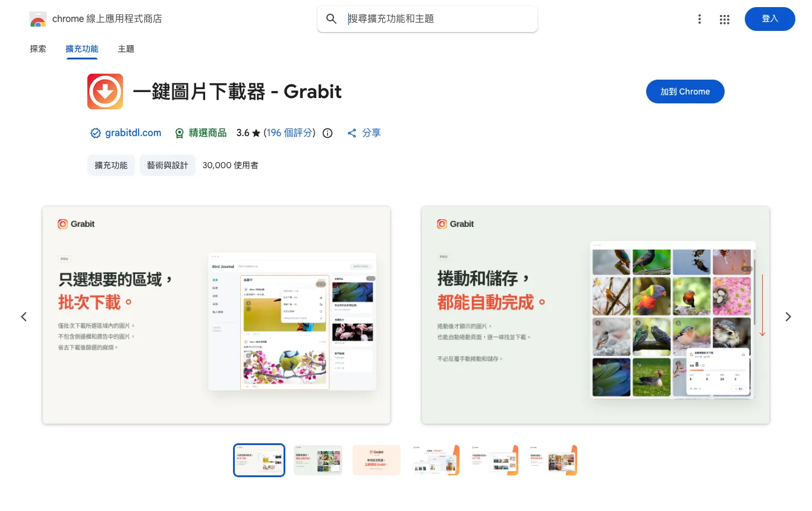The height and width of the screenshot is (511, 812).
Task: Click the 擴充功能 category chip
Action: click(x=111, y=165)
